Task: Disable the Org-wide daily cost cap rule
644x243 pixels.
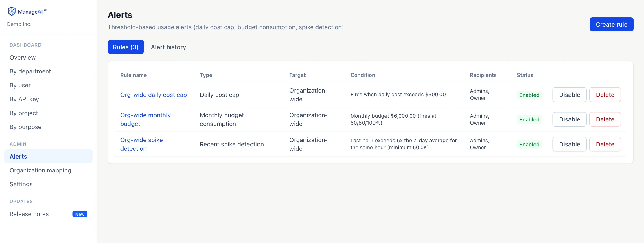Action: tap(569, 95)
